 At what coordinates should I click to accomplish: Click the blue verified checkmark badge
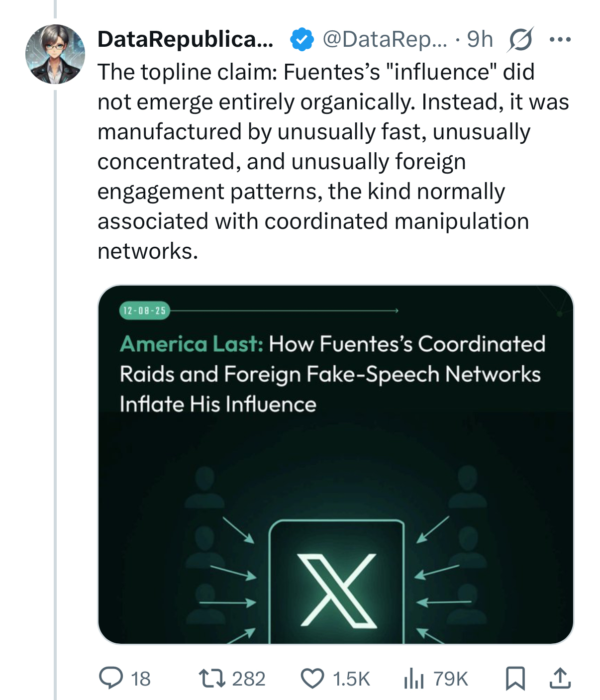click(x=301, y=39)
